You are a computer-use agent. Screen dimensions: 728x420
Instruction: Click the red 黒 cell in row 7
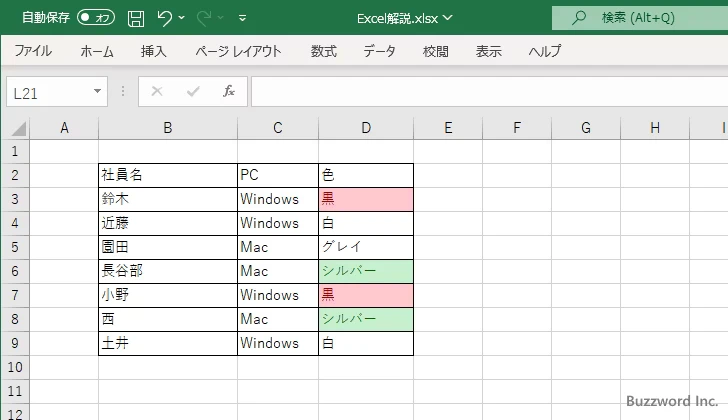(366, 296)
